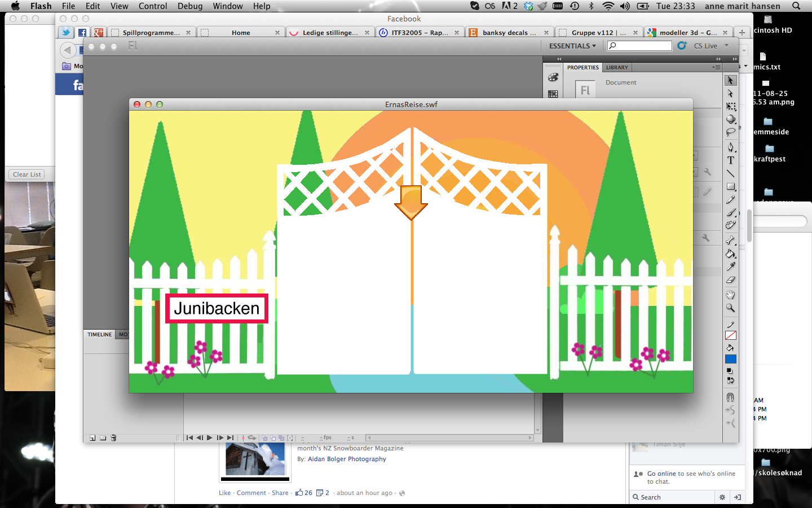Open the Control menu
Viewport: 812px width, 508px height.
153,6
